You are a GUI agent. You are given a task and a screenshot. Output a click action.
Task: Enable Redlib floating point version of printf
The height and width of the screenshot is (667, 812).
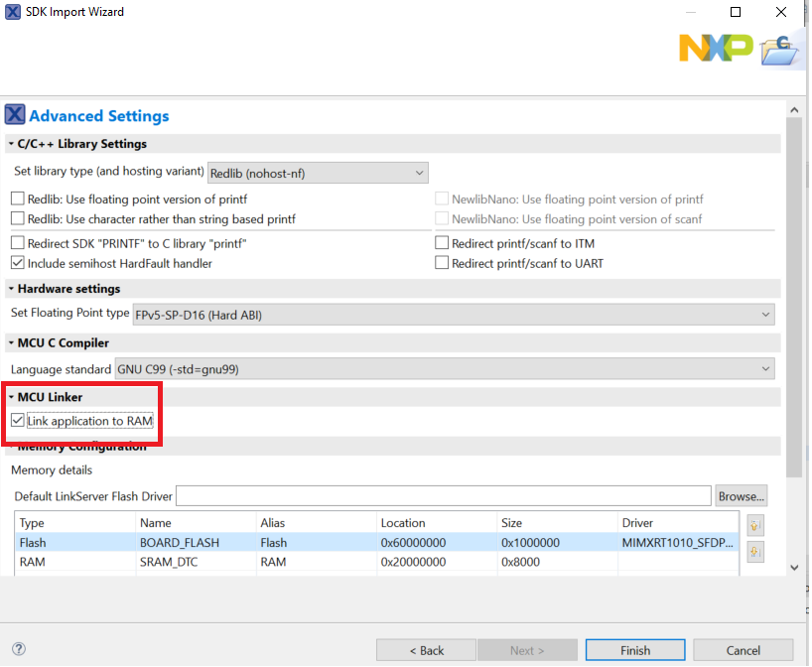click(x=18, y=200)
